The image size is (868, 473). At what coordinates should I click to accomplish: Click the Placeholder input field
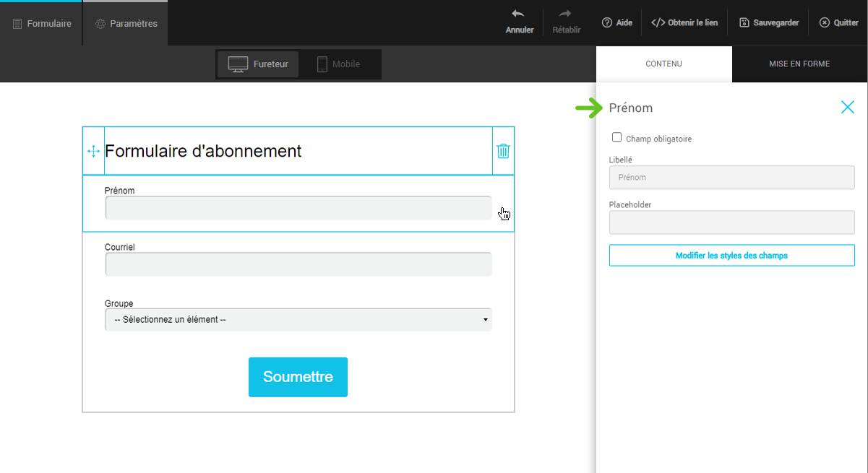click(x=731, y=222)
